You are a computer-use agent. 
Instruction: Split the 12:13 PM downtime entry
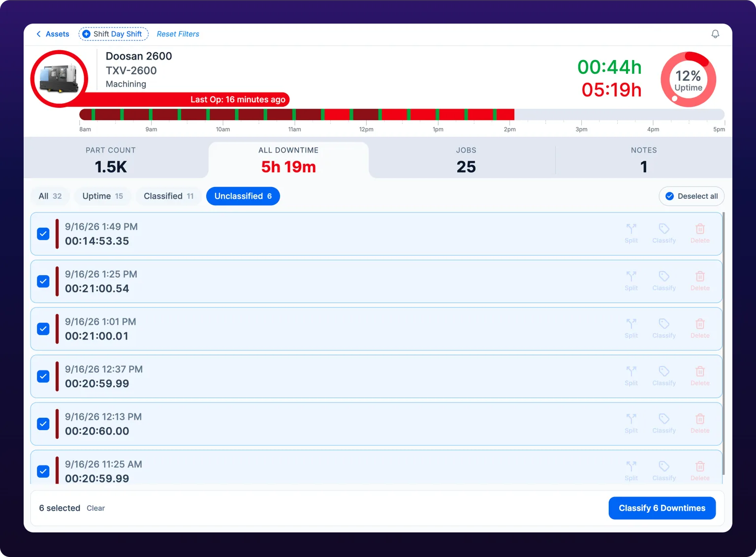(x=631, y=424)
